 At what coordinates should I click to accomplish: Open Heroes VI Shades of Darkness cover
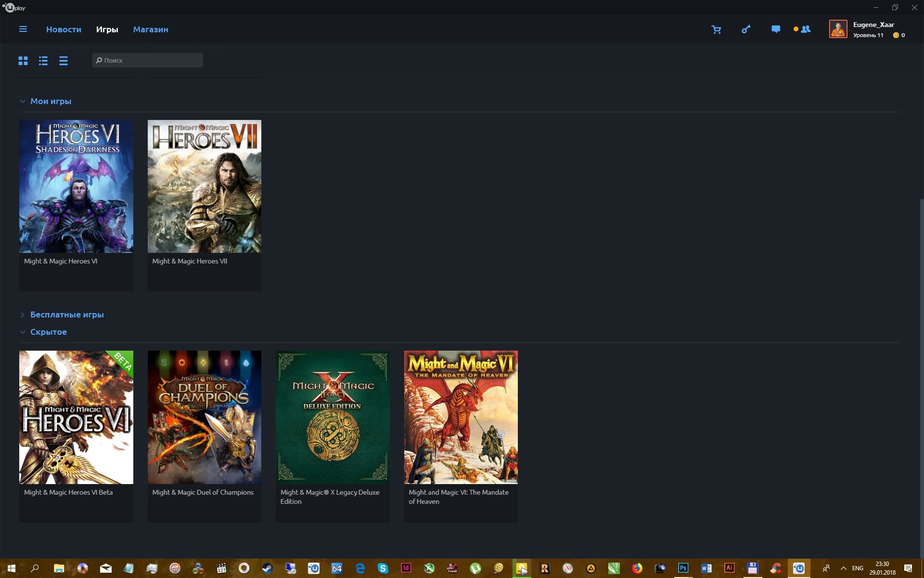tap(76, 186)
